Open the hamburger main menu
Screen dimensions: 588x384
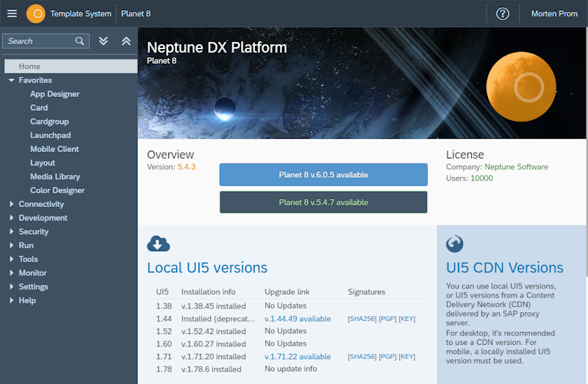(x=12, y=13)
